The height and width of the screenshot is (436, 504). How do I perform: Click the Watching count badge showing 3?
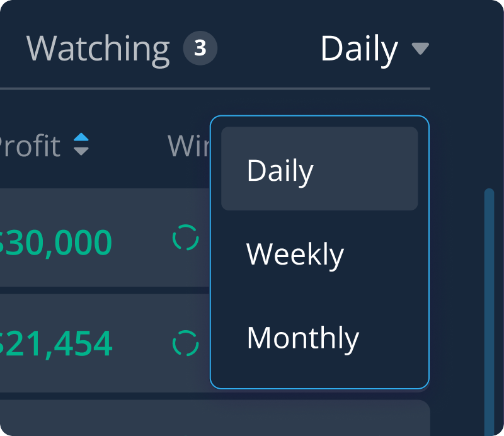point(200,49)
